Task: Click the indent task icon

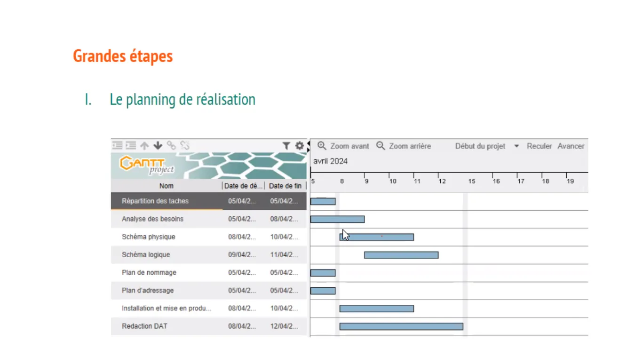Action: 131,146
